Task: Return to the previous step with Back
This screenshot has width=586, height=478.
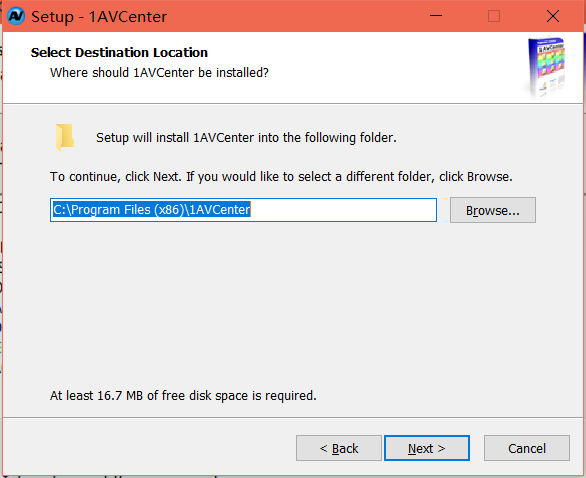Action: point(339,448)
